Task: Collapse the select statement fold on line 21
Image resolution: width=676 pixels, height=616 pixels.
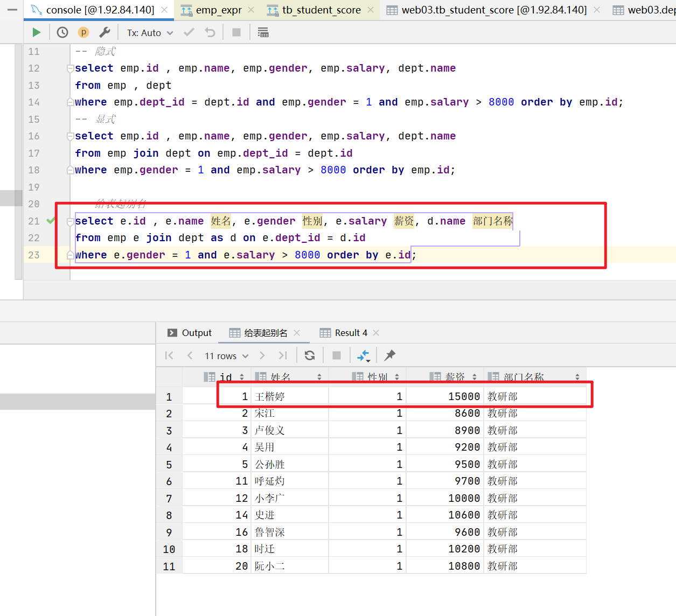Action: [x=70, y=221]
